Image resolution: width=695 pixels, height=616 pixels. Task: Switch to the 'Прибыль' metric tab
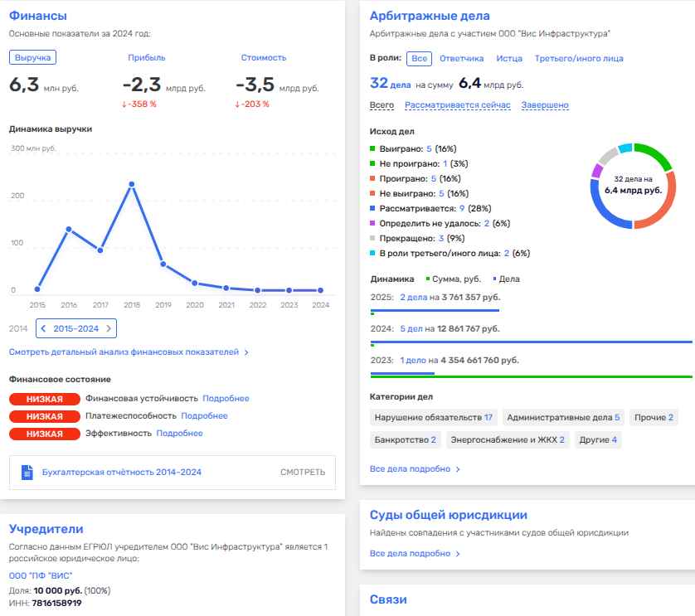[147, 57]
